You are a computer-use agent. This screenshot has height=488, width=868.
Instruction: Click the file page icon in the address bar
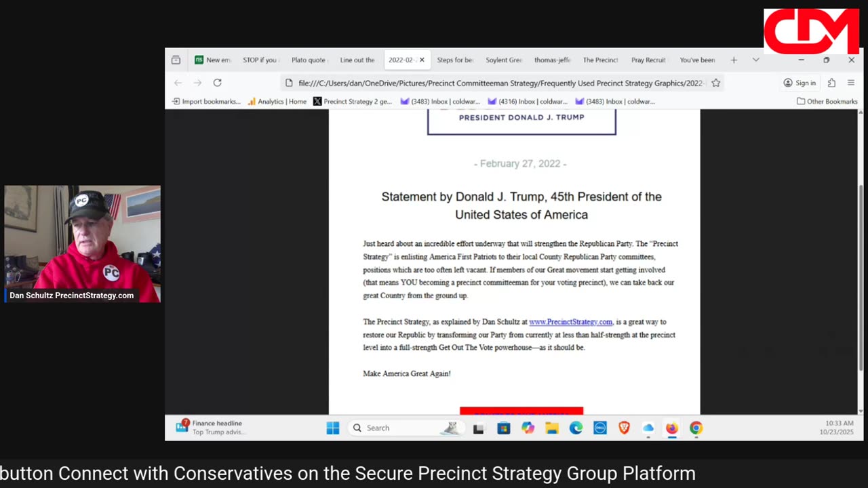click(x=289, y=83)
